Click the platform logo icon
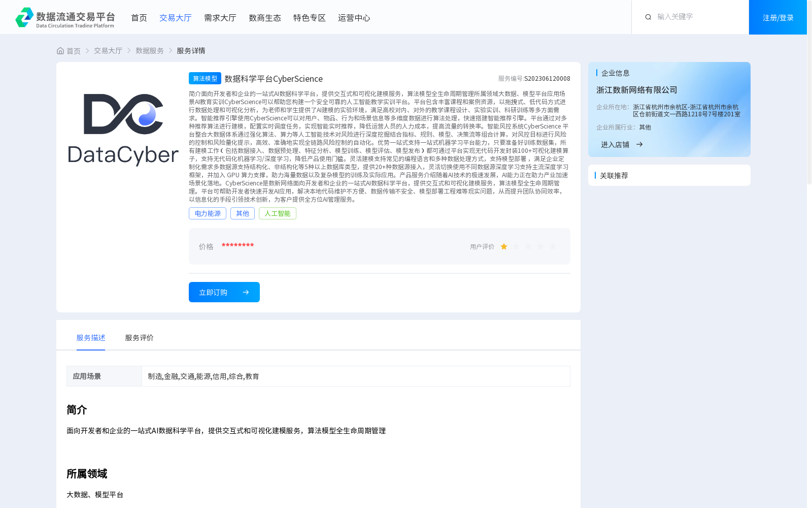 click(24, 17)
